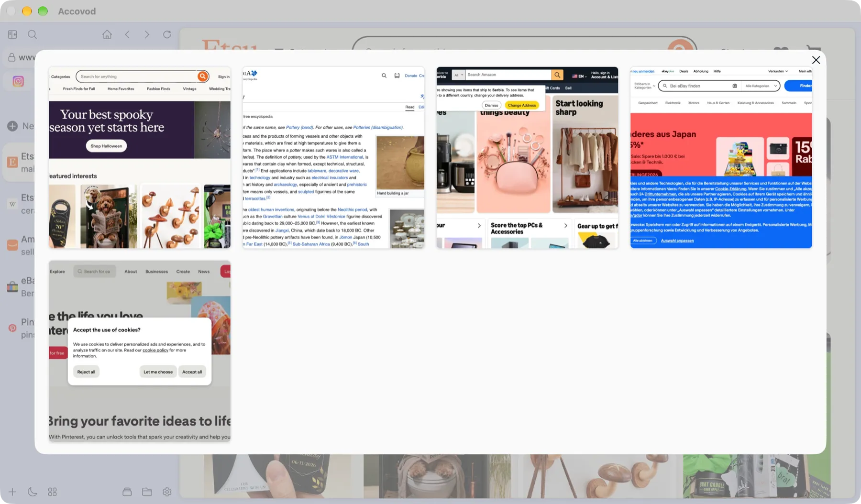Screen dimensions: 861x504
Task: Click 'Let me choose' in the cookie dialog
Action: click(158, 372)
